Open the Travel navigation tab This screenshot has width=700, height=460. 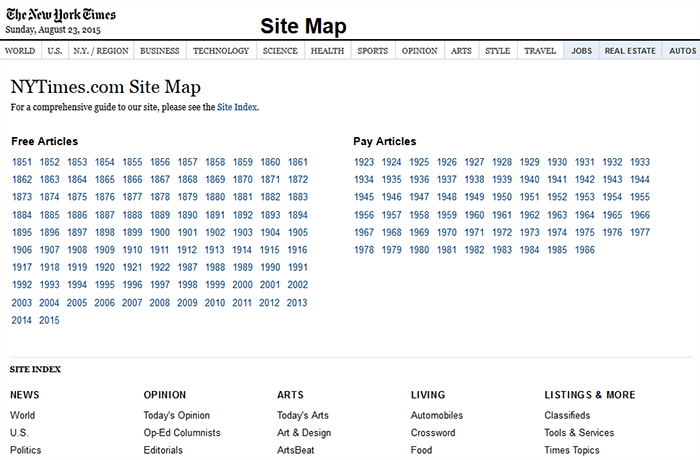(x=540, y=50)
